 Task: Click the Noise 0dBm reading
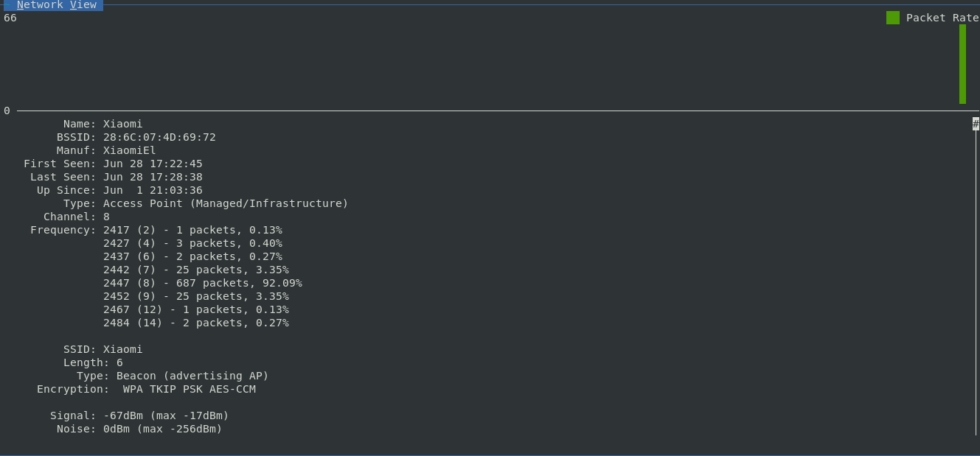(135, 429)
